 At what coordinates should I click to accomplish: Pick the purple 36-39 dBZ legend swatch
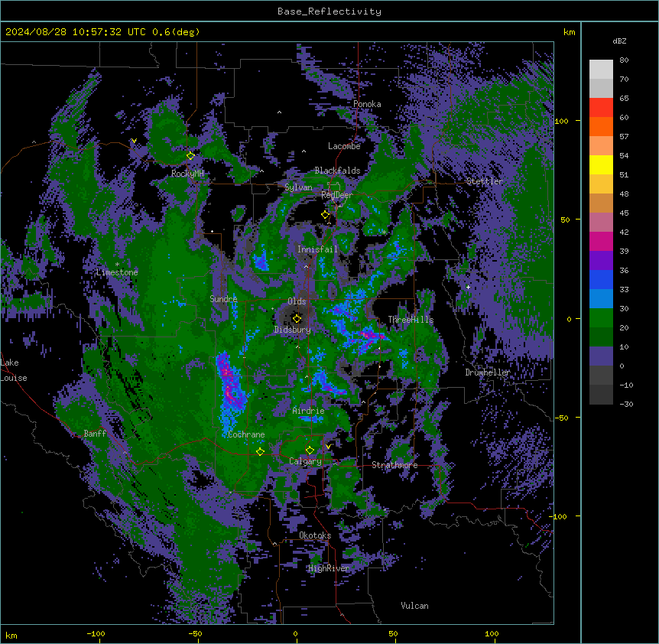point(601,261)
